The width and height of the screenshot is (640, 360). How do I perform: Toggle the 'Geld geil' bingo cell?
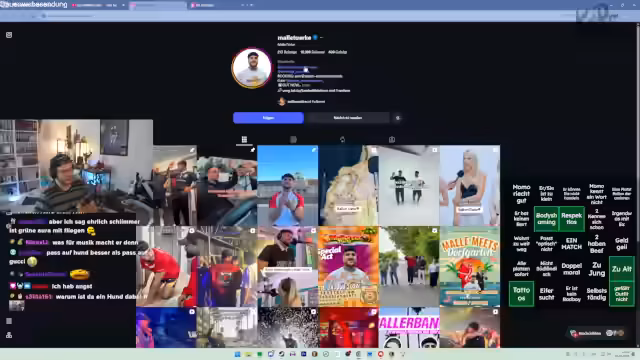pyautogui.click(x=622, y=244)
